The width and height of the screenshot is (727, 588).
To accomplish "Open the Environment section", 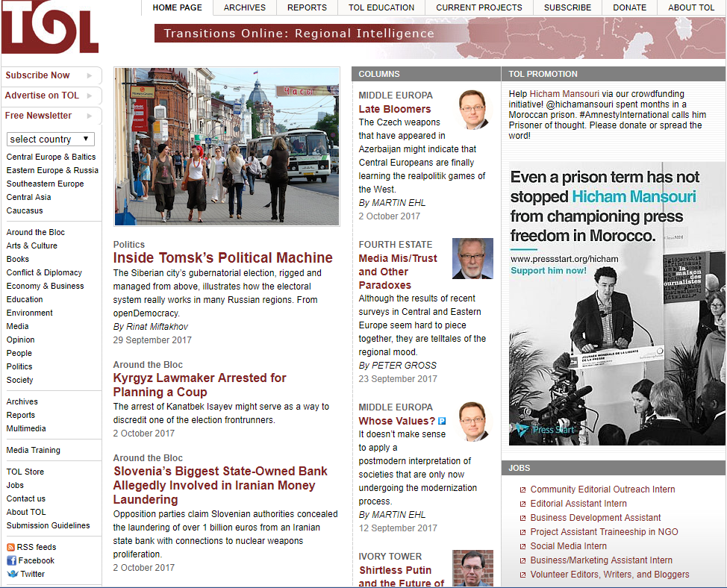I will click(x=30, y=313).
